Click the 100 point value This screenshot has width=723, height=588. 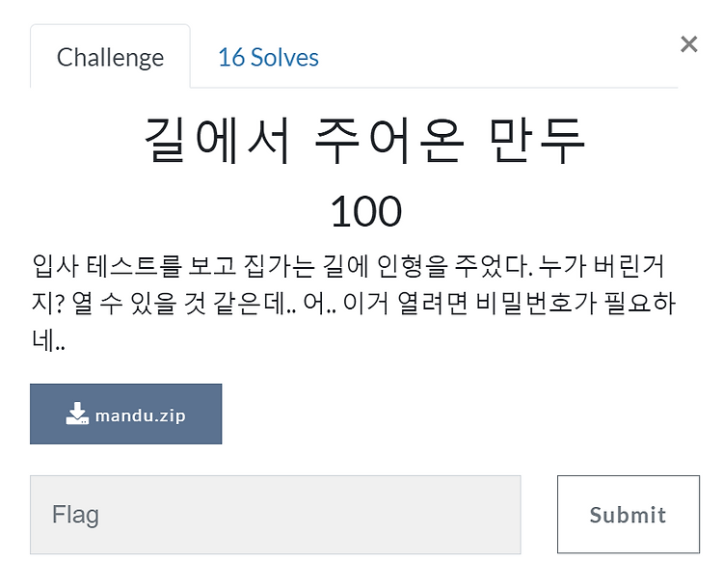(366, 211)
